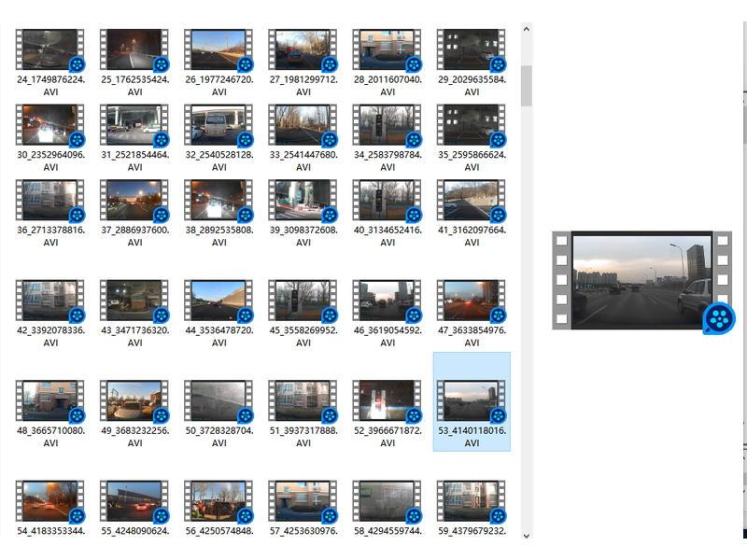Image resolution: width=747 pixels, height=560 pixels.
Task: Select video file 24_1749876224.AVI
Action: [x=50, y=49]
